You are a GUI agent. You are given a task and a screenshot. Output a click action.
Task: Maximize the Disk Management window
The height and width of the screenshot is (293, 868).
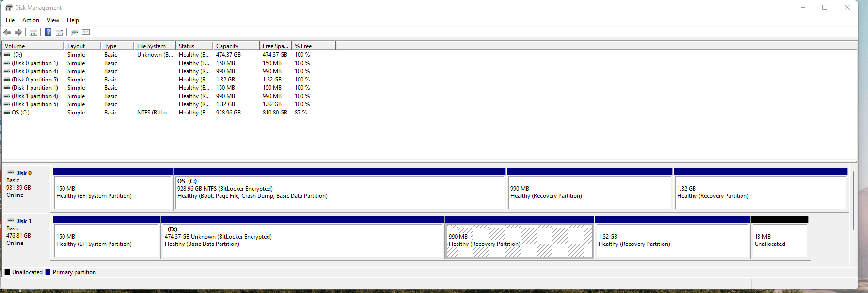click(825, 7)
